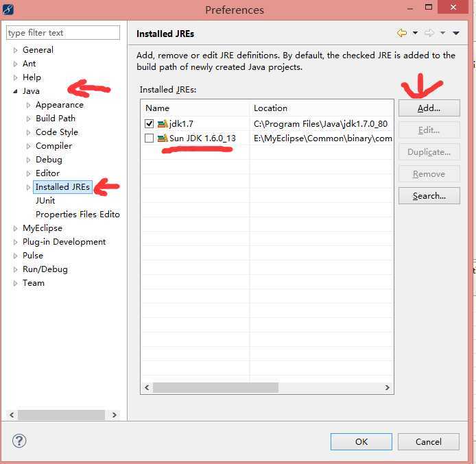Open Appearance settings under Java

pyautogui.click(x=60, y=105)
